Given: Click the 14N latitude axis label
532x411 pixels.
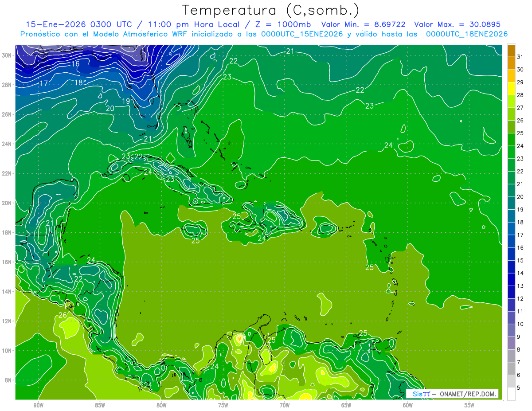Looking at the screenshot, I should [x=7, y=292].
